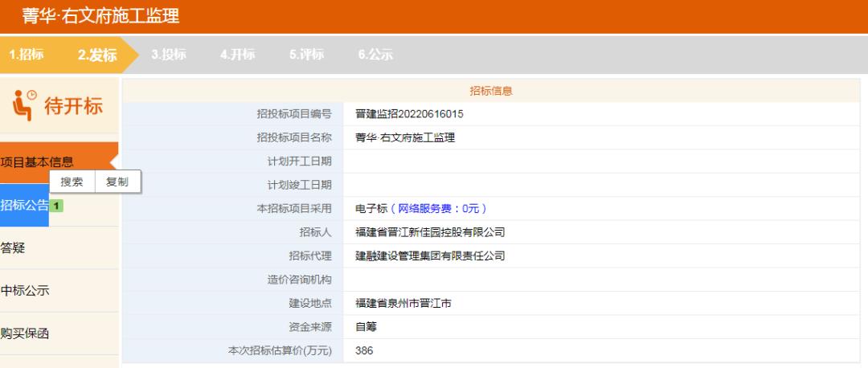Go to step 3.投标
Image resolution: width=868 pixels, height=368 pixels.
pos(169,55)
